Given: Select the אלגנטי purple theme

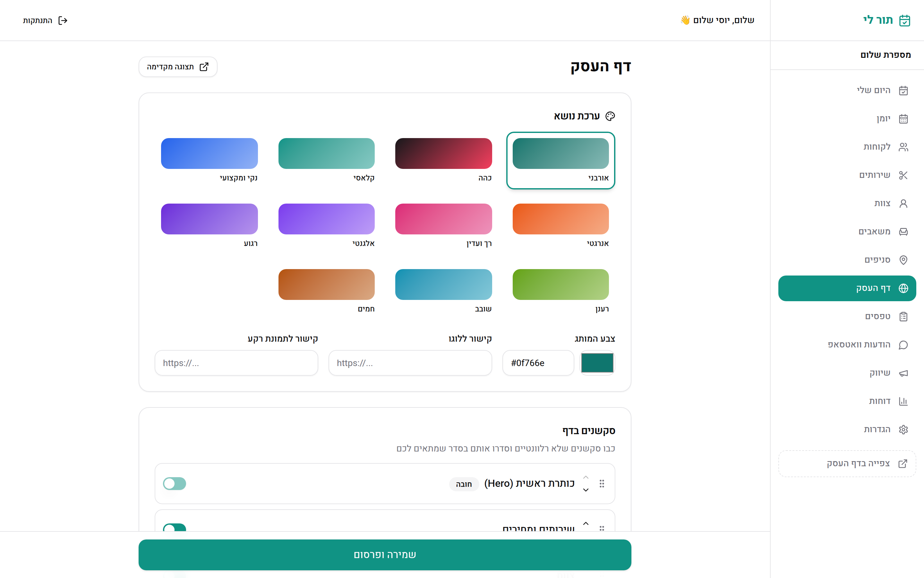Looking at the screenshot, I should pos(327,226).
